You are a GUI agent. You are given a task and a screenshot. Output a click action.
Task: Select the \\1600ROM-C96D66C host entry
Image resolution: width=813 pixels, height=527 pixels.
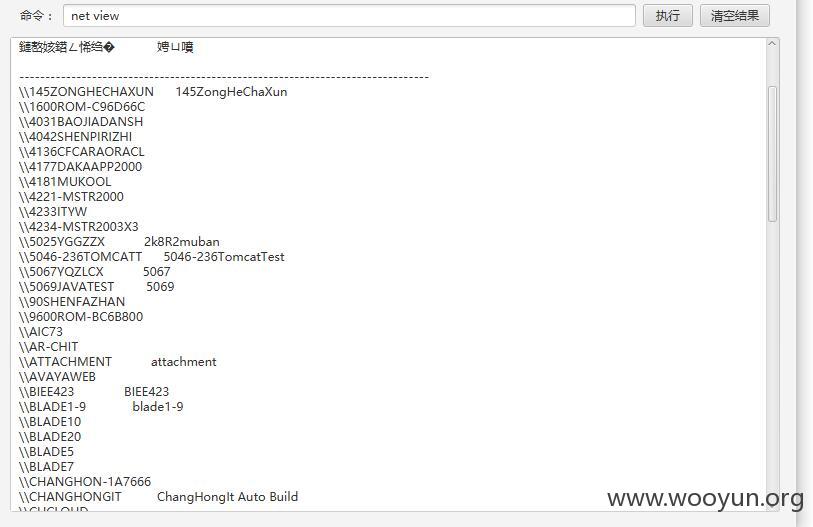point(82,107)
